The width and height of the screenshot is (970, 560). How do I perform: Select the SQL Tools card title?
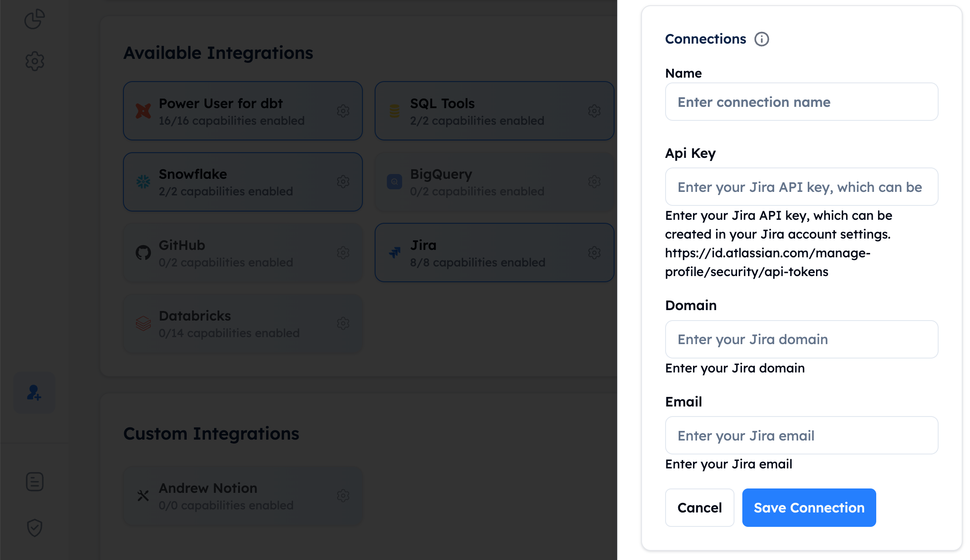click(x=442, y=103)
